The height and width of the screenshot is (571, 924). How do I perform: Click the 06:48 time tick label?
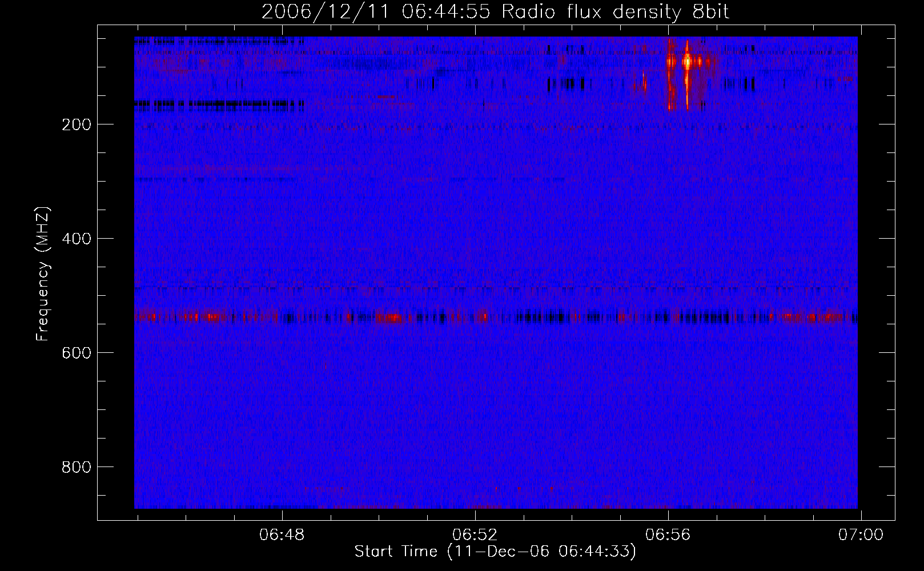click(x=282, y=535)
